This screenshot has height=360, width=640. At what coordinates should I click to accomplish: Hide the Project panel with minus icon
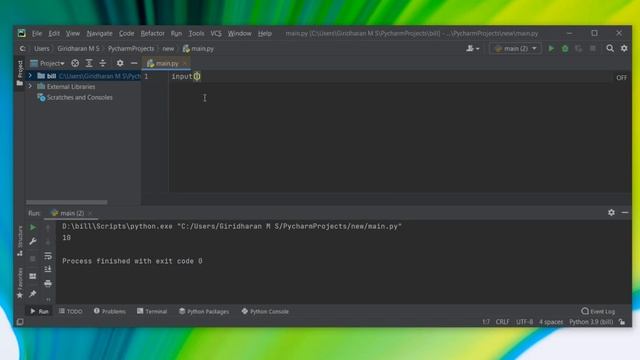[134, 63]
